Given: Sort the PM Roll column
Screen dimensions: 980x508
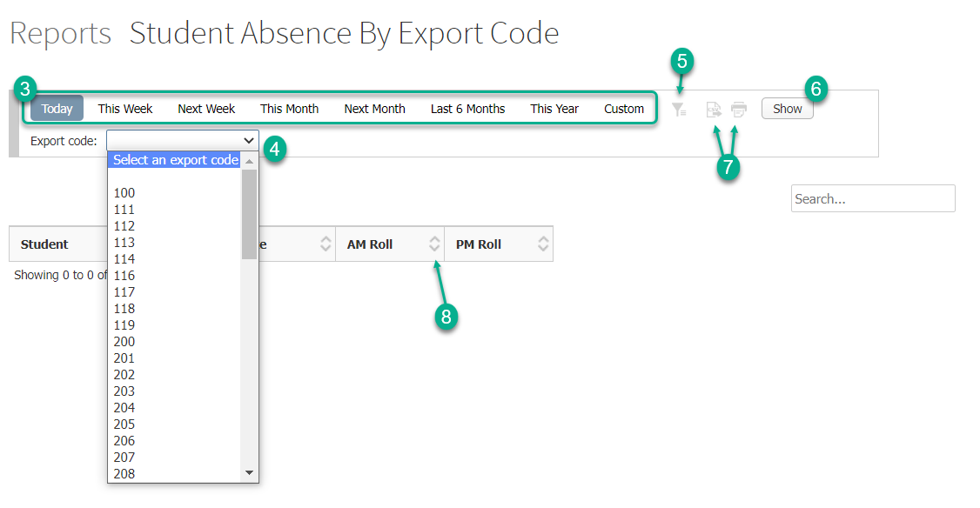Looking at the screenshot, I should tap(544, 244).
